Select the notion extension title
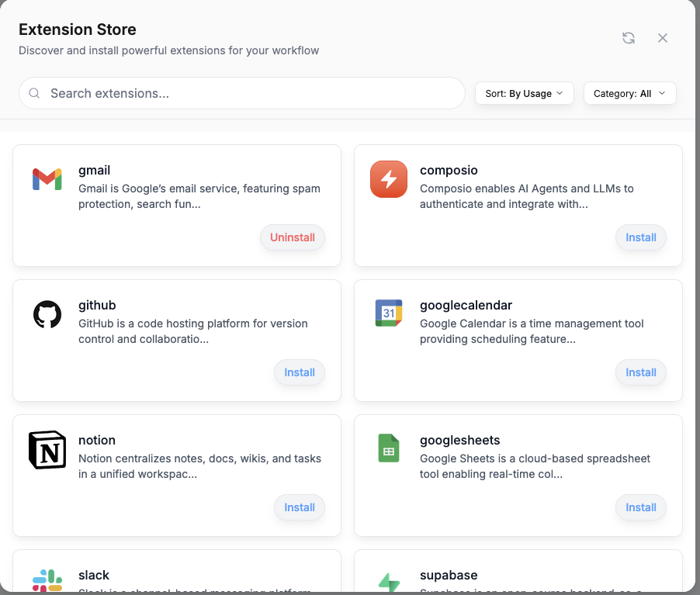 tap(97, 440)
